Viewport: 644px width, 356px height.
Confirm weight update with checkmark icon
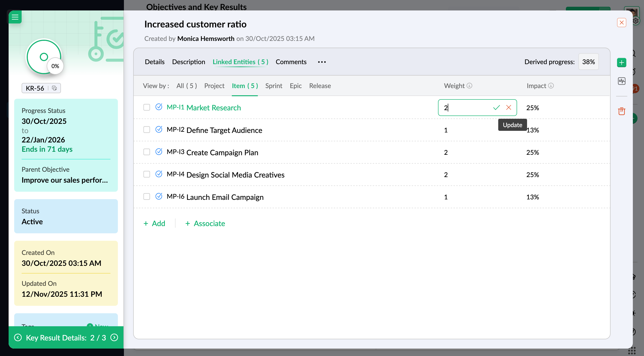(496, 108)
